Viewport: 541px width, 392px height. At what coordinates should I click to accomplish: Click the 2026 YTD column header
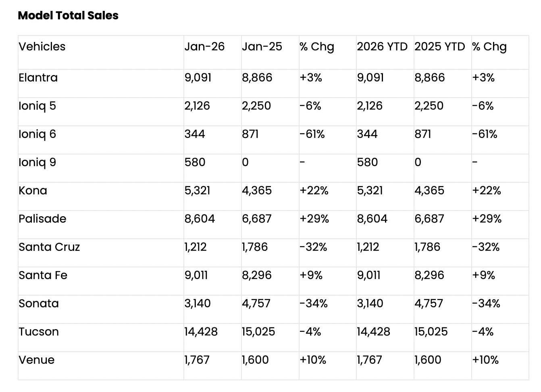click(x=382, y=47)
